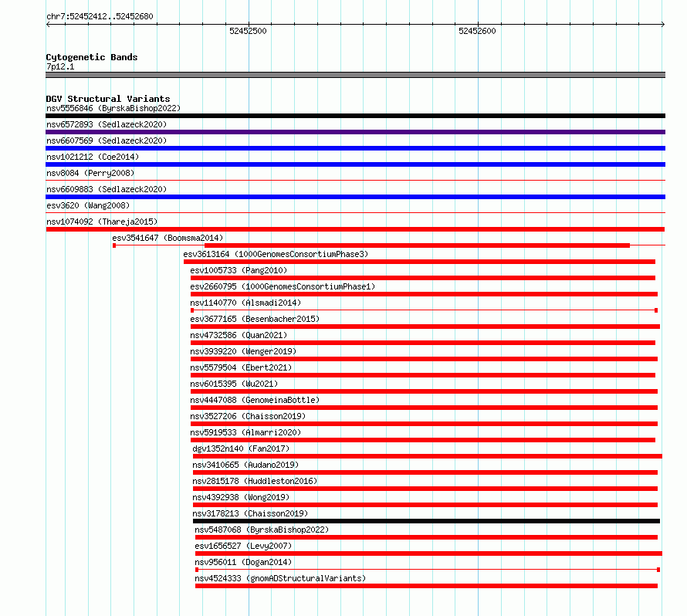
Task: Click the red bar under esv3541647
Action: click(x=417, y=245)
